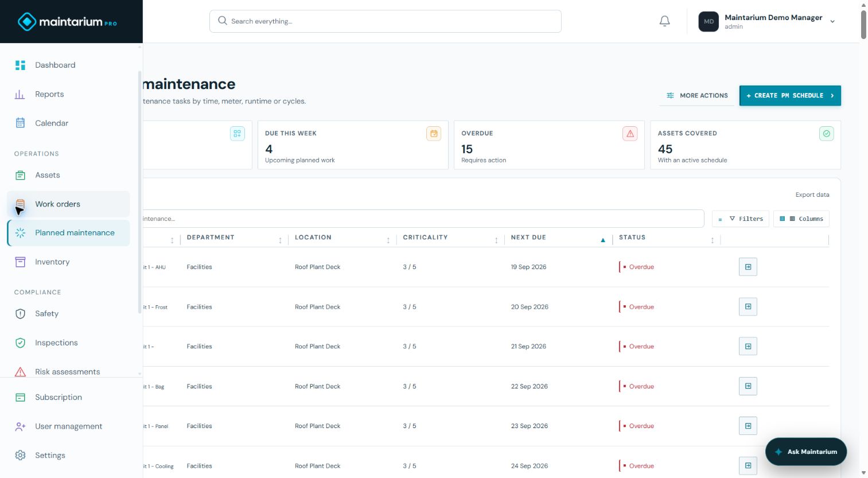Sort the table by Criticality column
868x478 pixels.
click(x=496, y=240)
